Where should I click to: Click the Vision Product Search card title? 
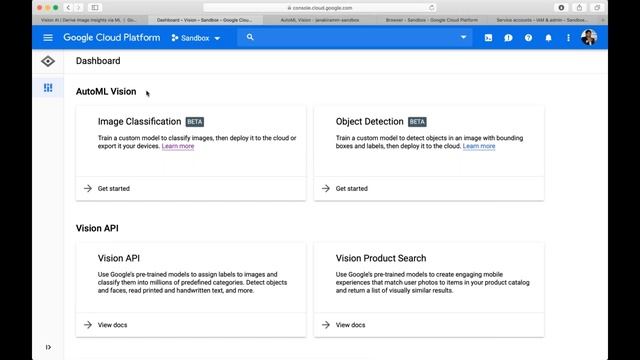[381, 258]
